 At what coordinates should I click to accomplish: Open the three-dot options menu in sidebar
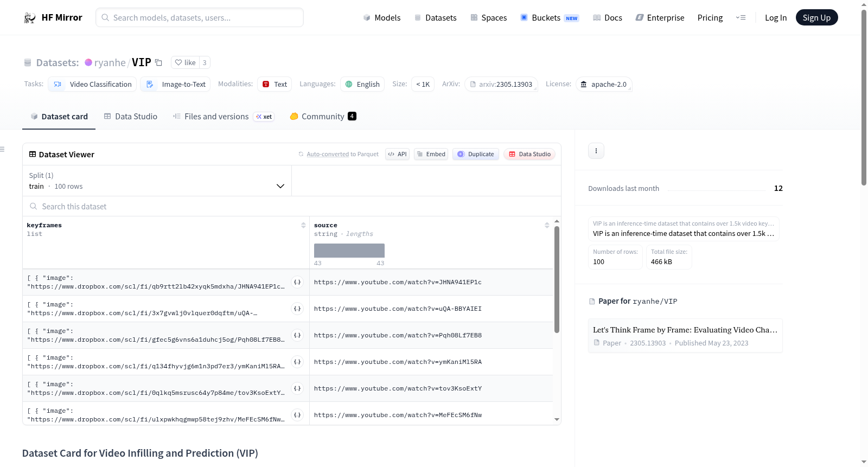point(596,151)
